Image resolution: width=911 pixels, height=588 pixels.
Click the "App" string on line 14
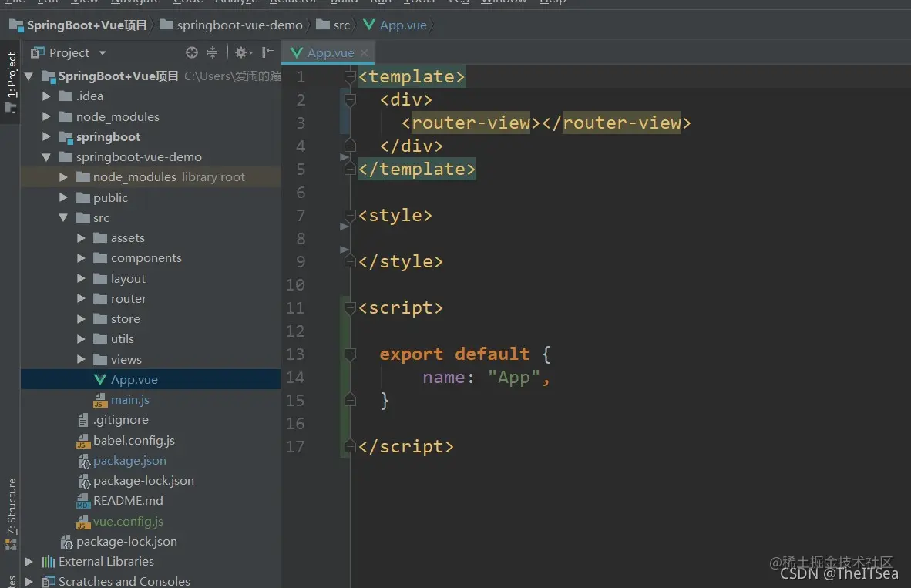(514, 377)
